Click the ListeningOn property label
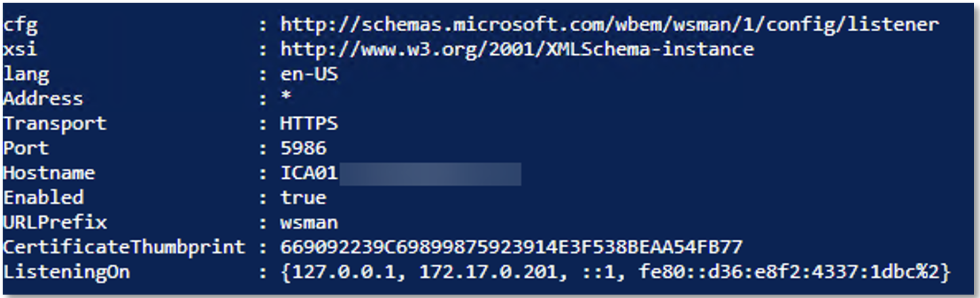This screenshot has height=298, width=980. point(66,273)
